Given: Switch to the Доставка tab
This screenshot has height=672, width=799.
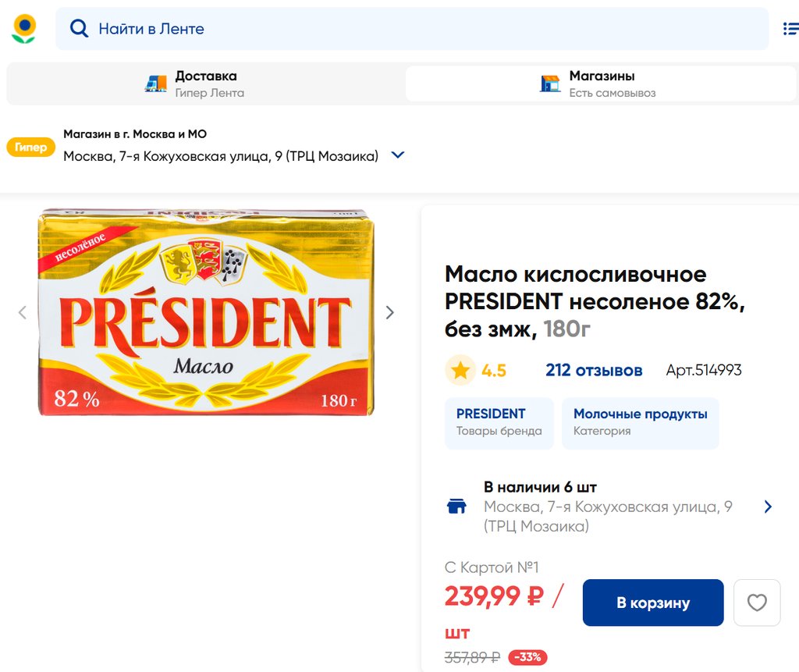Looking at the screenshot, I should [206, 84].
